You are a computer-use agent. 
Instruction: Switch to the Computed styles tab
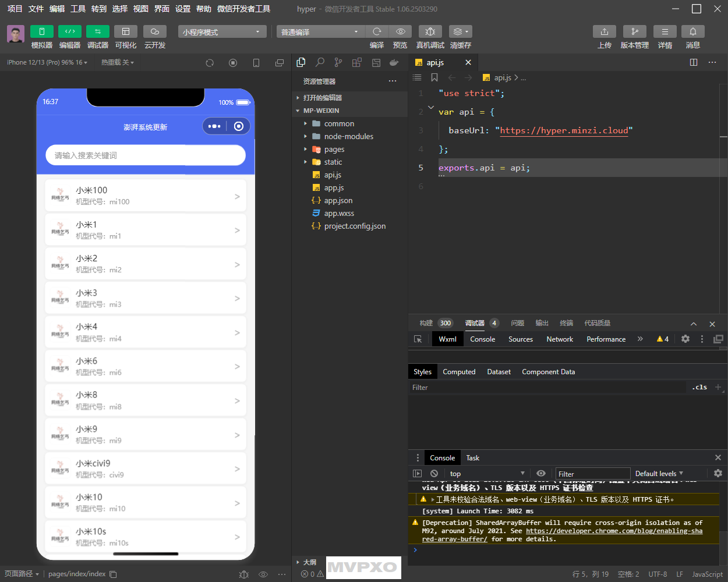tap(459, 372)
